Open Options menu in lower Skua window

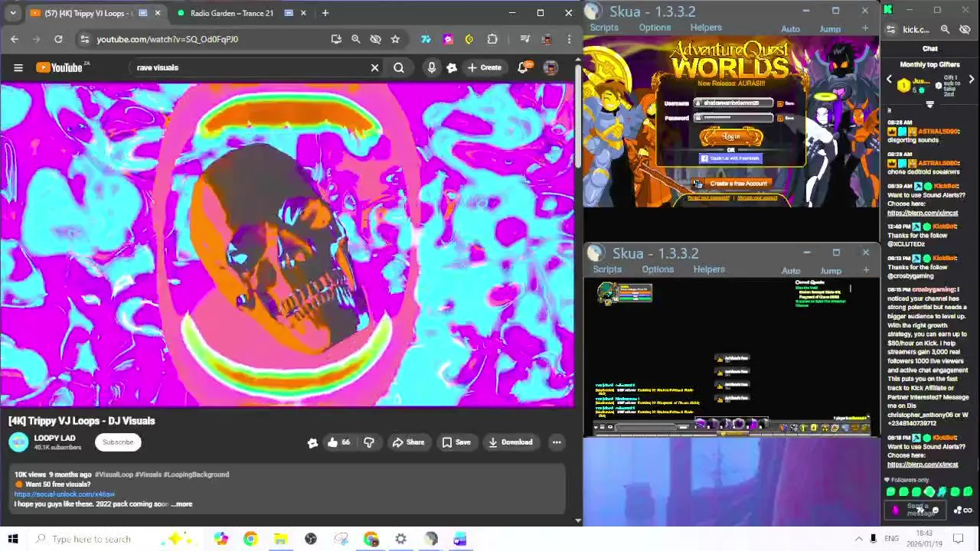pos(658,269)
